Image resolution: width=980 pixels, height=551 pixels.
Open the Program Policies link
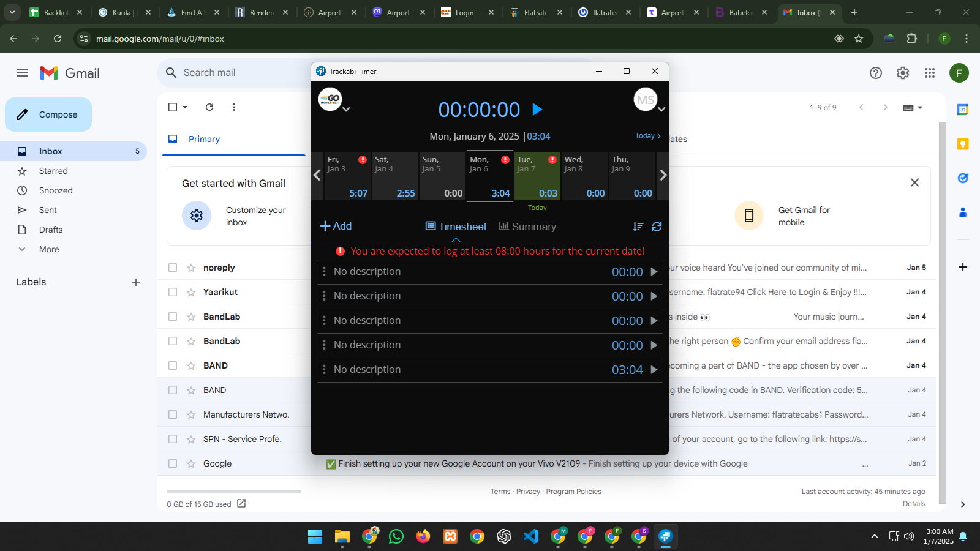[574, 492]
